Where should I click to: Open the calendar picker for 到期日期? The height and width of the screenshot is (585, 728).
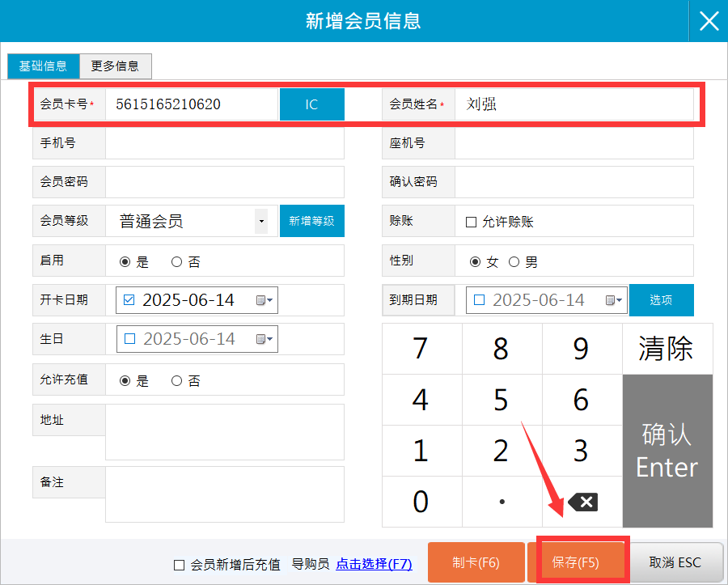click(615, 300)
